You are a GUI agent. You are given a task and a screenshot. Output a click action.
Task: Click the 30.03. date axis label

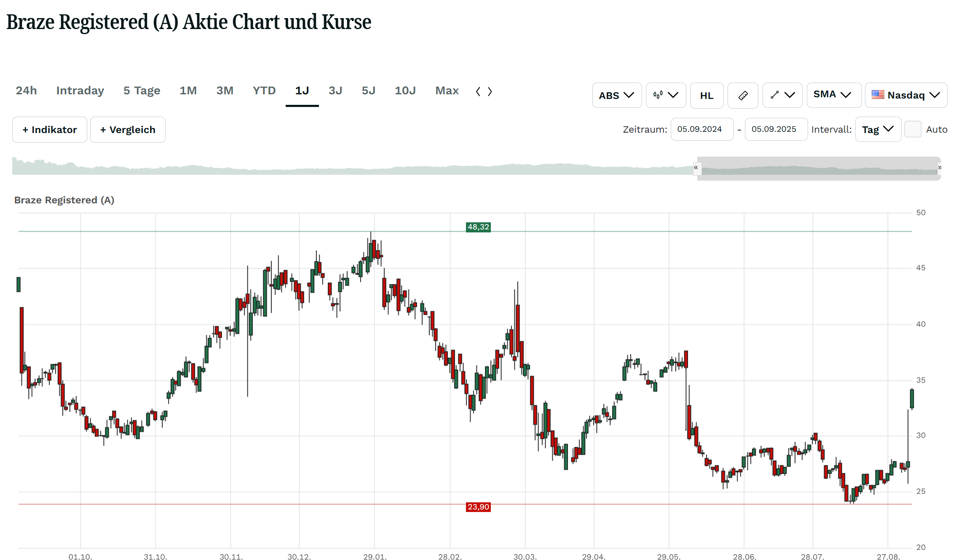point(525,557)
